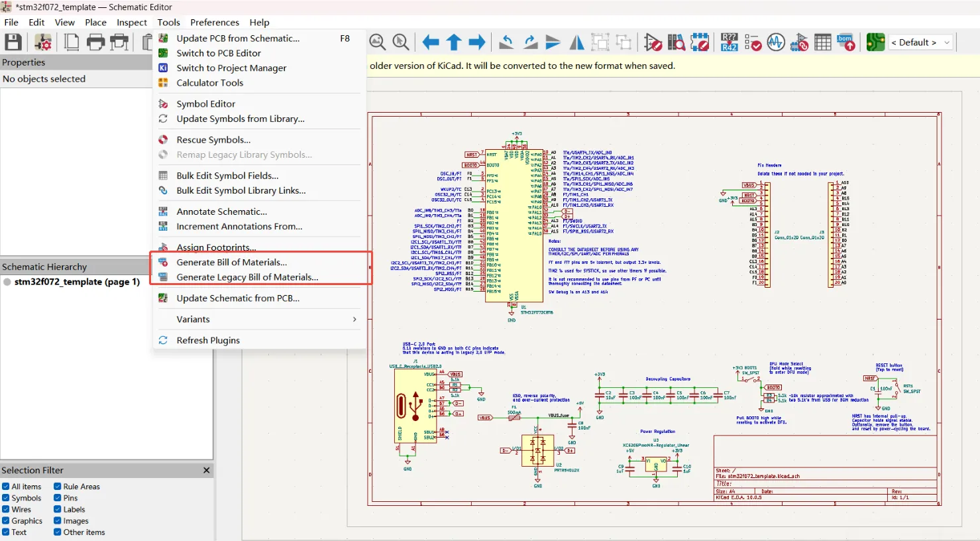The image size is (980, 541).
Task: Toggle the Text filter checkbox
Action: [6, 532]
